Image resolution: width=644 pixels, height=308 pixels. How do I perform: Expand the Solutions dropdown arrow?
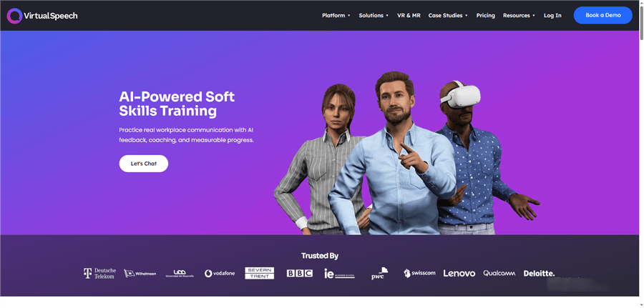click(387, 16)
